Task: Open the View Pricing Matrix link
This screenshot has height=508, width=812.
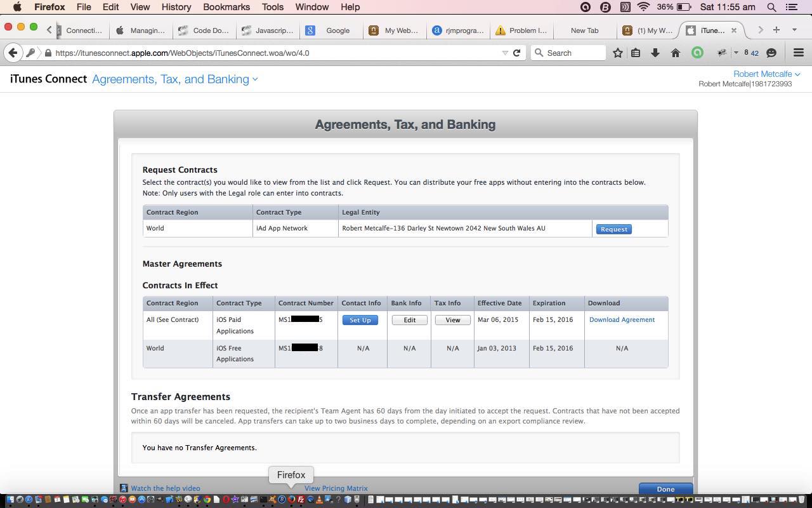Action: point(336,488)
